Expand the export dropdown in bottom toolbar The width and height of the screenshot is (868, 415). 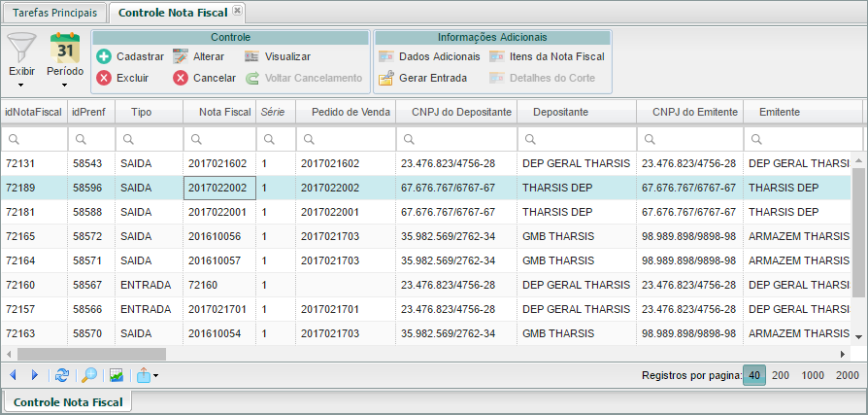pyautogui.click(x=148, y=375)
